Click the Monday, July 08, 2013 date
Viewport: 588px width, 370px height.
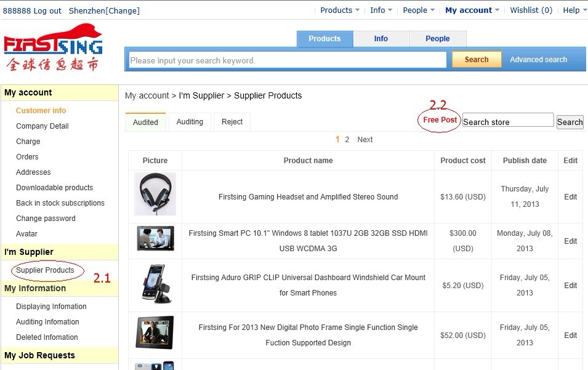[x=525, y=241]
